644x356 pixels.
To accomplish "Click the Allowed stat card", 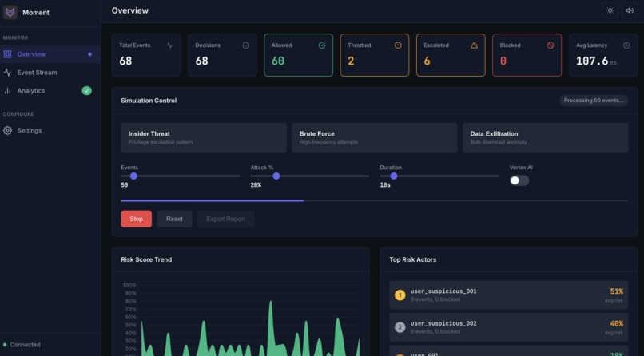I will click(299, 55).
